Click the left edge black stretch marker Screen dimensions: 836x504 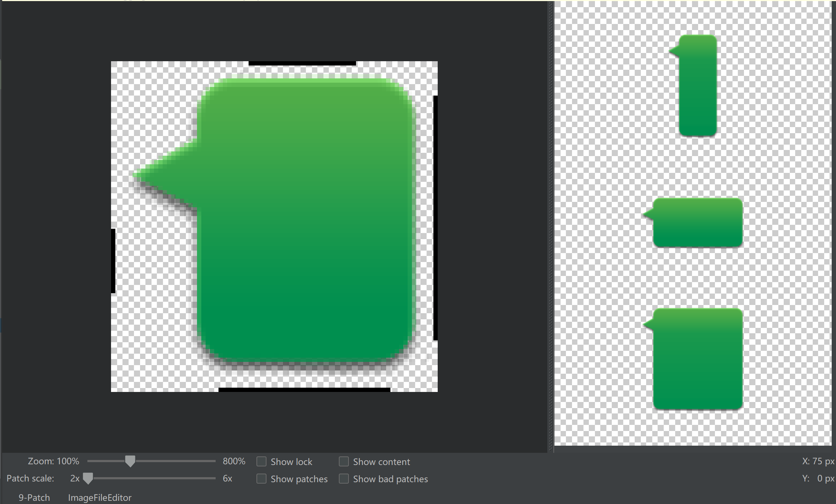point(113,261)
